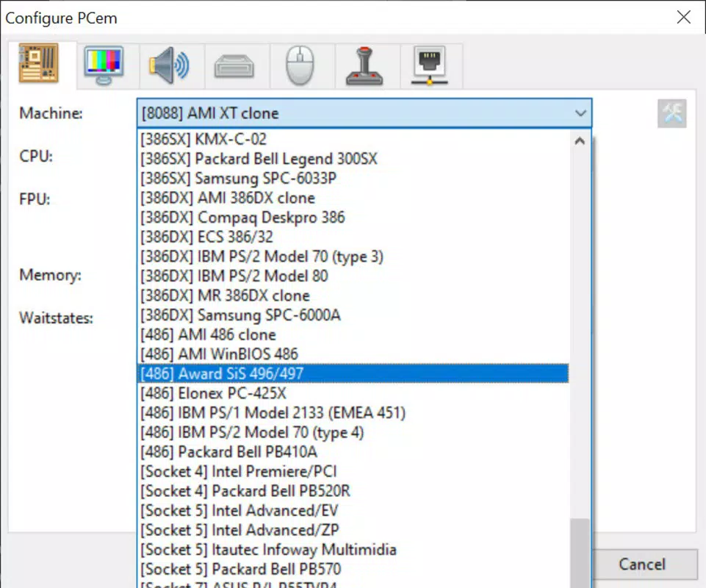Select [Socket 5] Intel Advanced/ZP
The height and width of the screenshot is (588, 706).
[353, 530]
